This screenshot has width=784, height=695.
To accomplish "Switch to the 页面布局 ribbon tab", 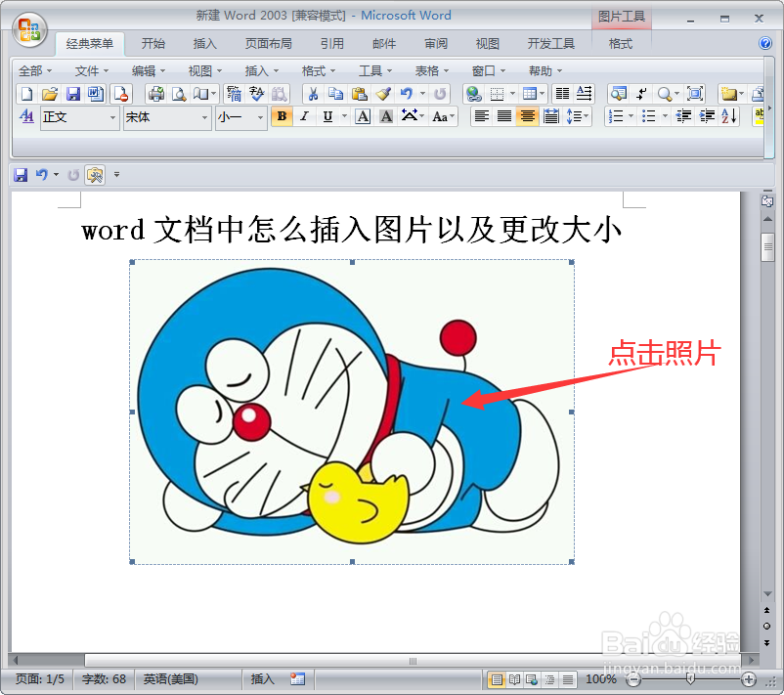I will (x=268, y=44).
